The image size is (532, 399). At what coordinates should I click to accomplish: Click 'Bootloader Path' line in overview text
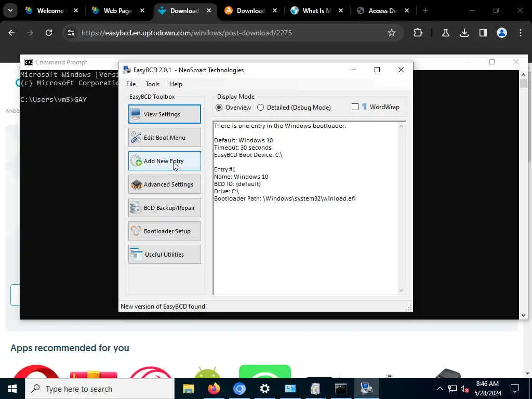[285, 198]
